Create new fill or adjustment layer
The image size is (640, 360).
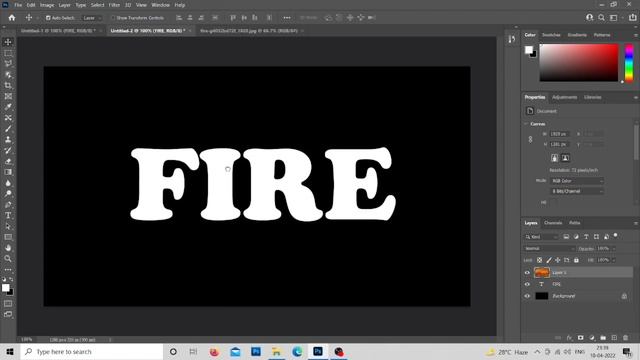click(592, 338)
